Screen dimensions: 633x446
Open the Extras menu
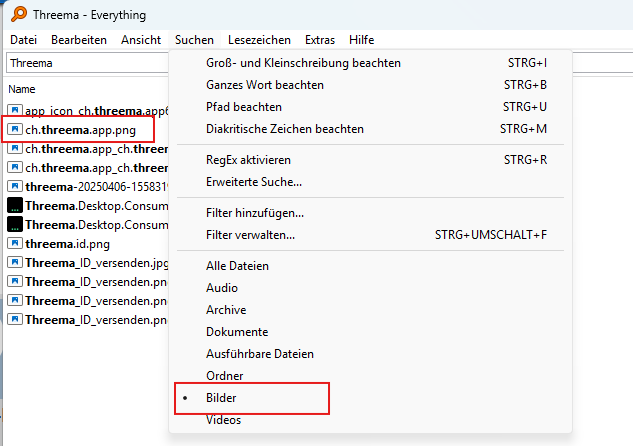[x=320, y=40]
